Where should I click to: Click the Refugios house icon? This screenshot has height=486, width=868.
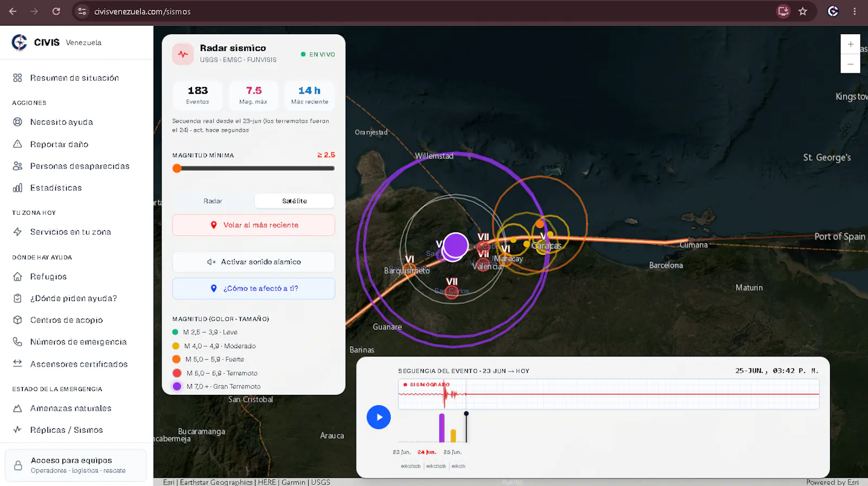(17, 277)
